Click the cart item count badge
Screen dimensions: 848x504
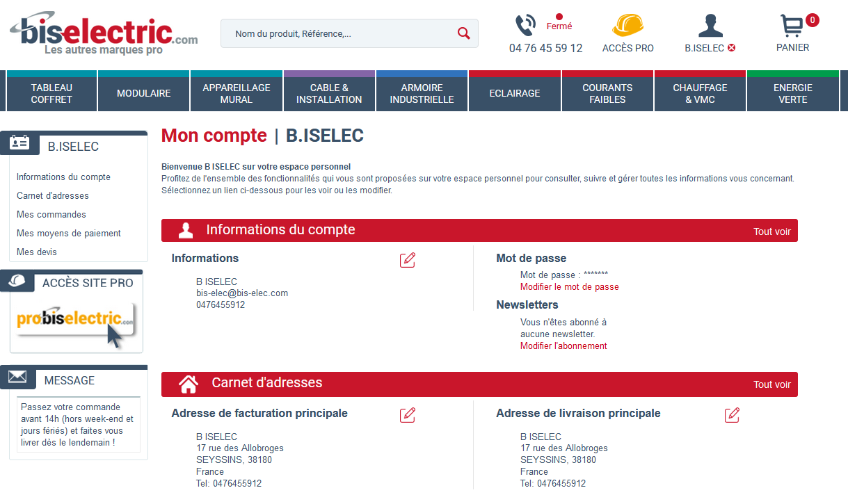click(812, 20)
